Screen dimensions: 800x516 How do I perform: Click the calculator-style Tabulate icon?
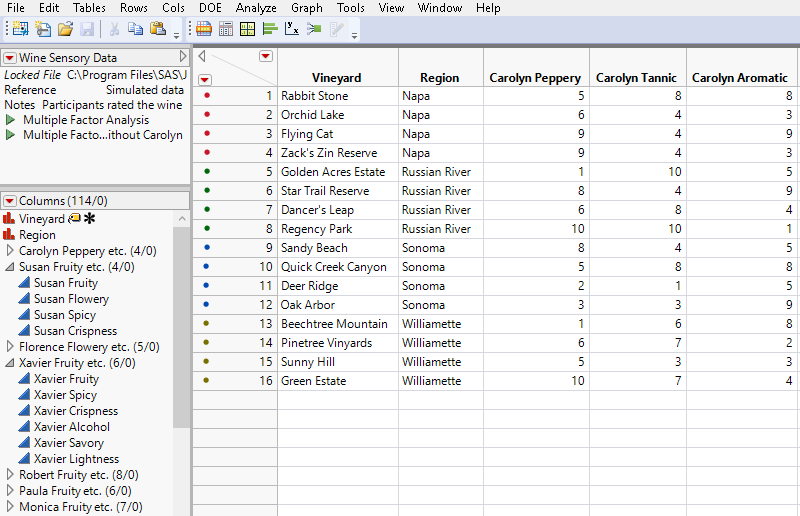click(x=226, y=29)
